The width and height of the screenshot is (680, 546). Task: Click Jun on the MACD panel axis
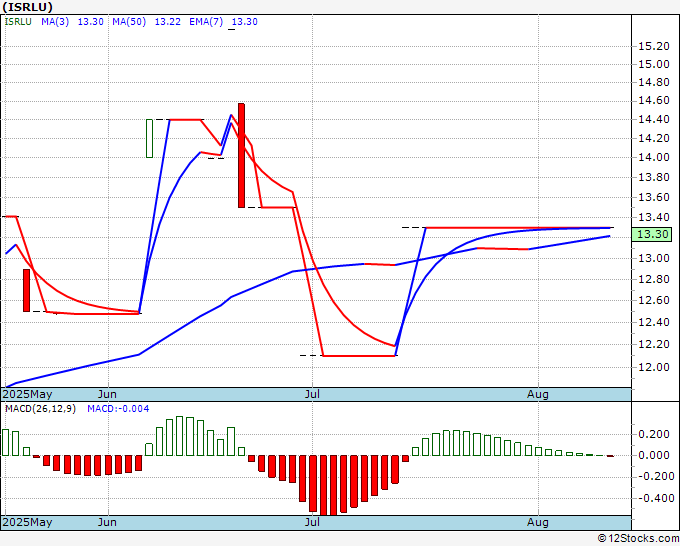coord(107,522)
